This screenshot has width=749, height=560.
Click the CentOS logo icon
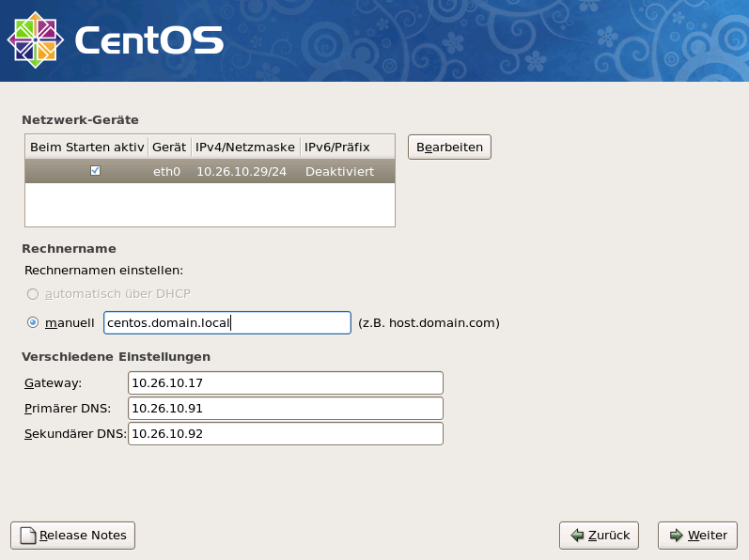pyautogui.click(x=35, y=39)
